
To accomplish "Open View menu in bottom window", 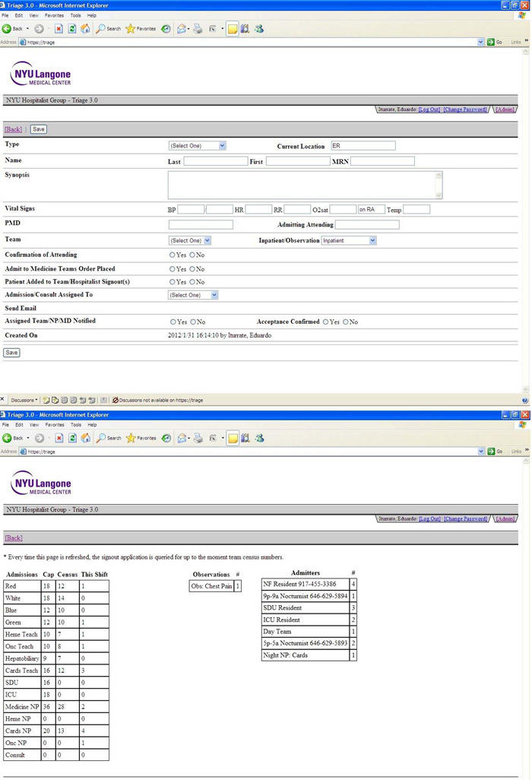I will point(33,425).
